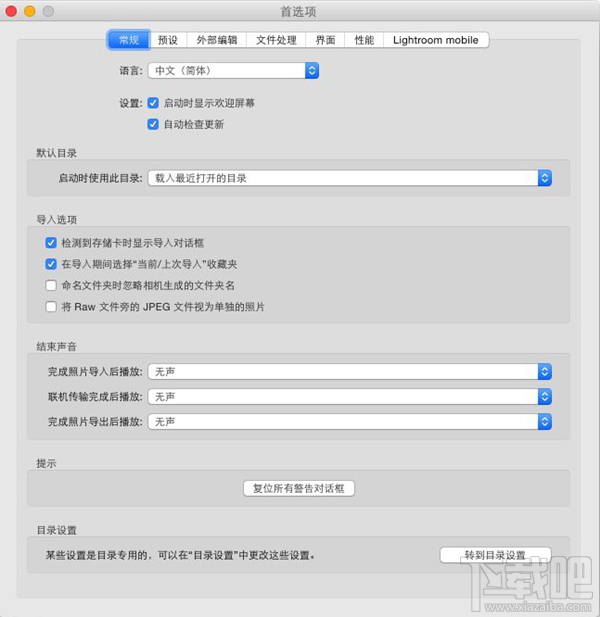The width and height of the screenshot is (600, 617).
Task: Toggle the 自动检查更新 checkbox
Action: coord(153,124)
